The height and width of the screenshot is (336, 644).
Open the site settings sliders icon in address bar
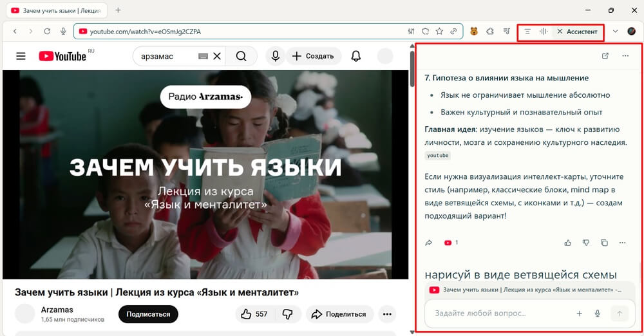pyautogui.click(x=411, y=31)
